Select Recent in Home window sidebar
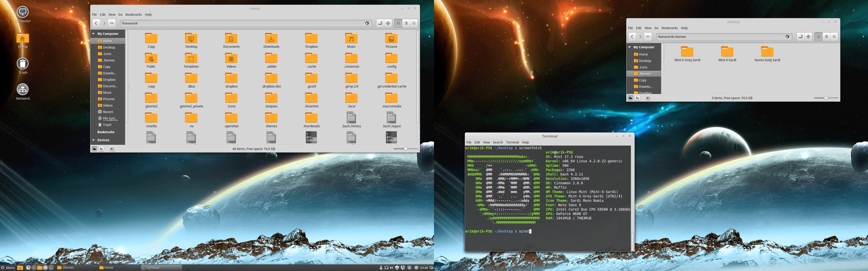 (108, 112)
